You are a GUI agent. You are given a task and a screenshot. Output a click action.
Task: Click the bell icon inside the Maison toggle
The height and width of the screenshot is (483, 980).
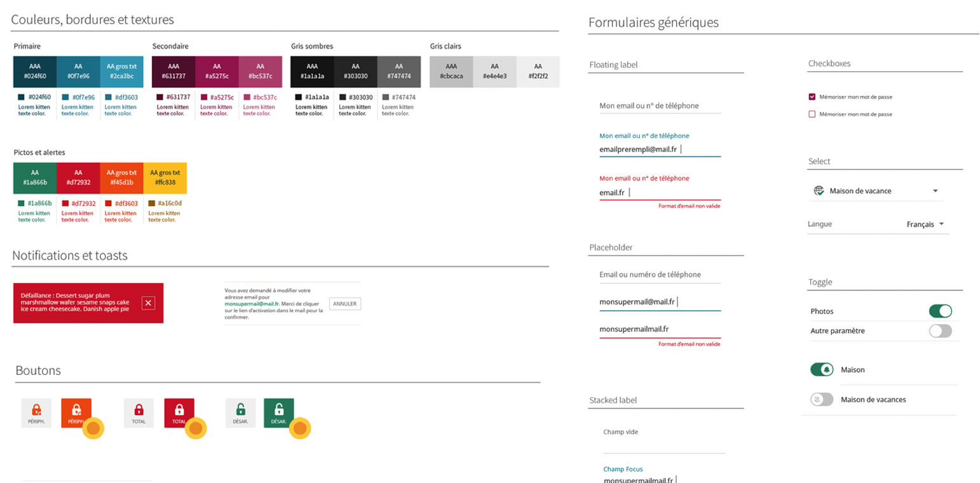pyautogui.click(x=826, y=369)
